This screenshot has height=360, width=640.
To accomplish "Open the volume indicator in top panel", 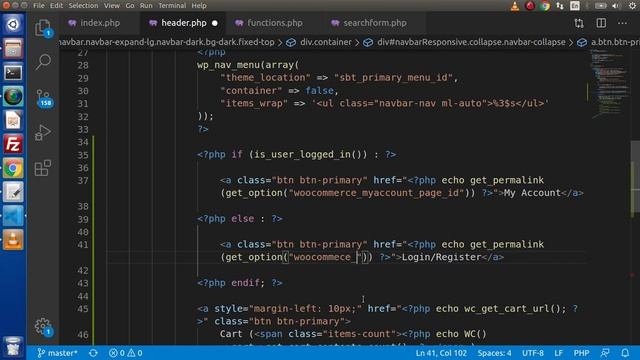I will pyautogui.click(x=616, y=6).
